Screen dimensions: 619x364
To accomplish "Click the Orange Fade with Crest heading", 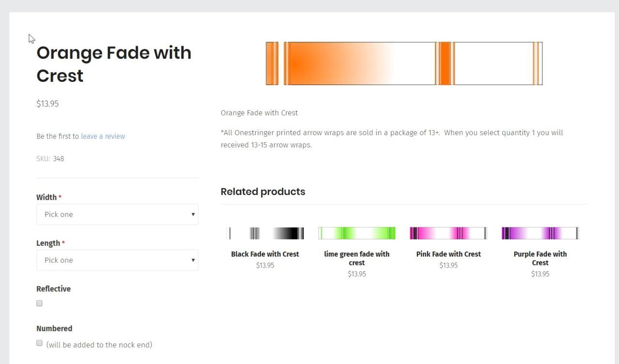I will 114,64.
